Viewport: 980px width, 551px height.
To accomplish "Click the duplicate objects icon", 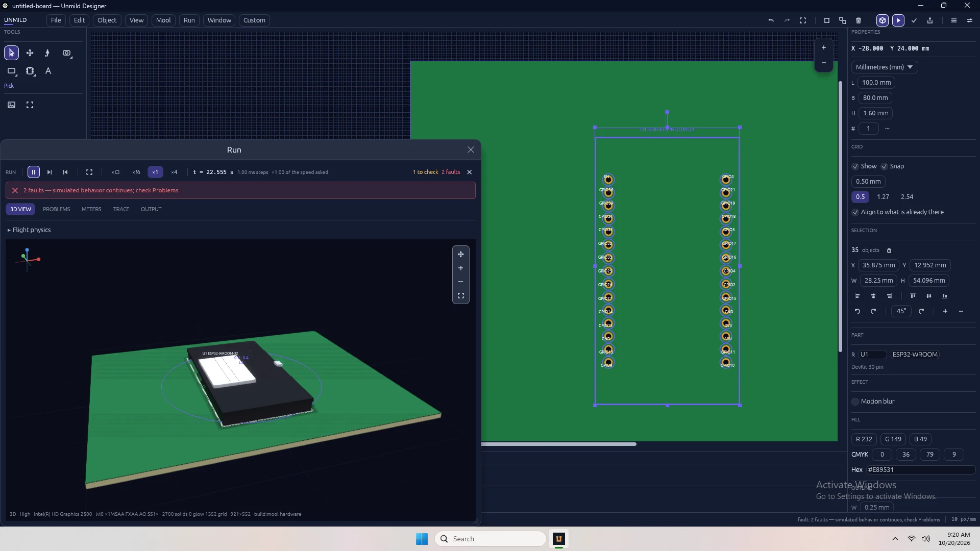I will (843, 20).
